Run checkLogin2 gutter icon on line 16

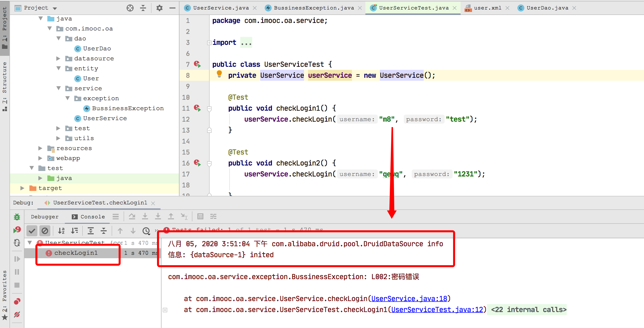click(197, 163)
